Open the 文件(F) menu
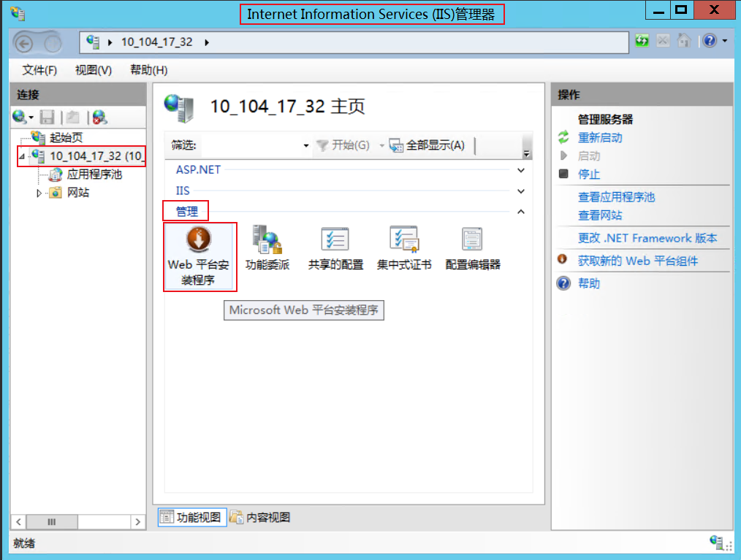 (x=39, y=70)
